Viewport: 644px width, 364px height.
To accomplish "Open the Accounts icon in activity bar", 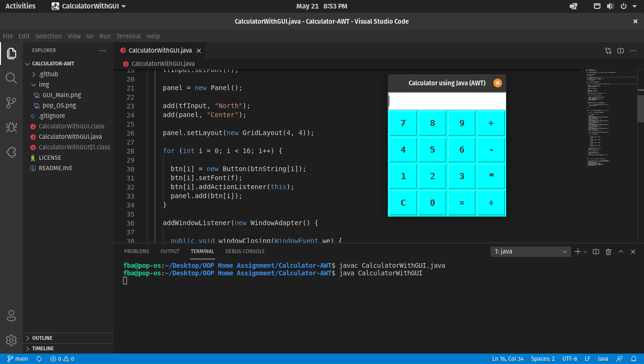I will (x=11, y=316).
